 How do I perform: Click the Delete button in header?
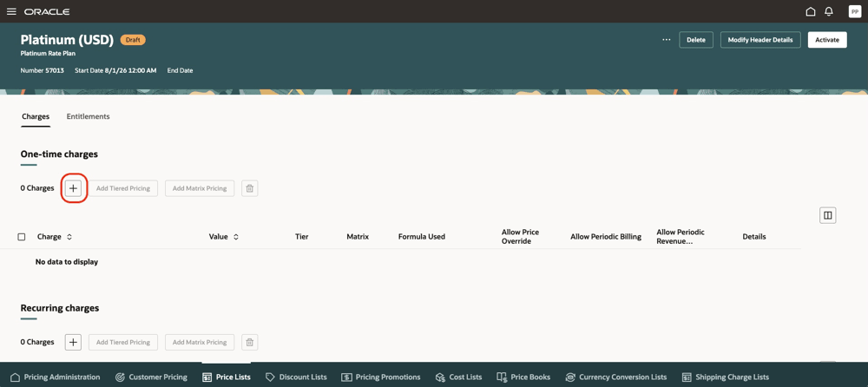coord(696,40)
